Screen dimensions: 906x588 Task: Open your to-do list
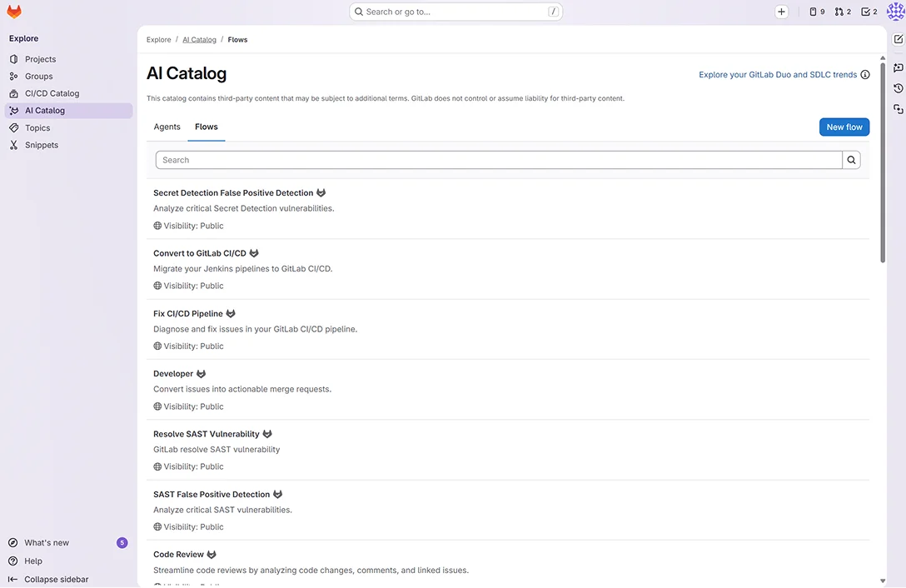point(869,11)
